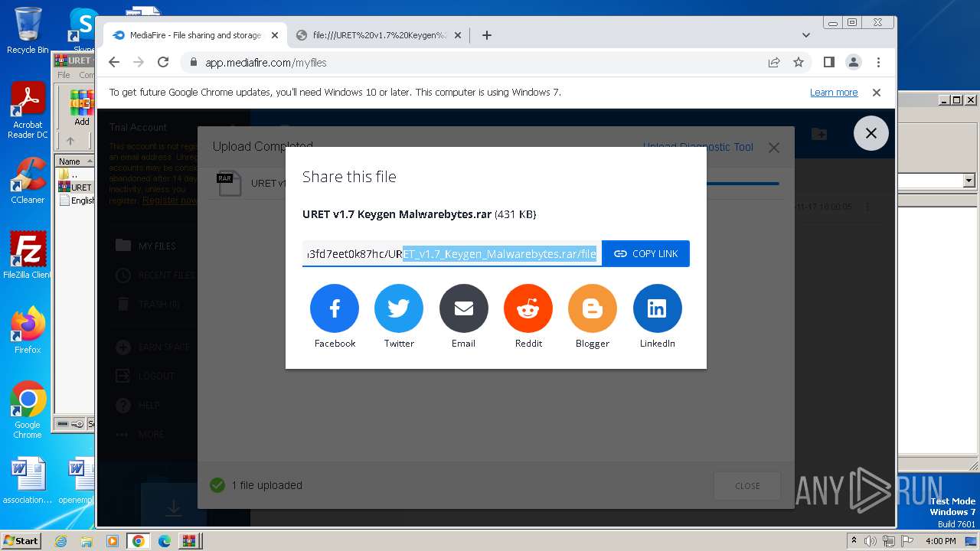Select the share link URL field
The width and height of the screenshot is (980, 551).
[x=452, y=254]
